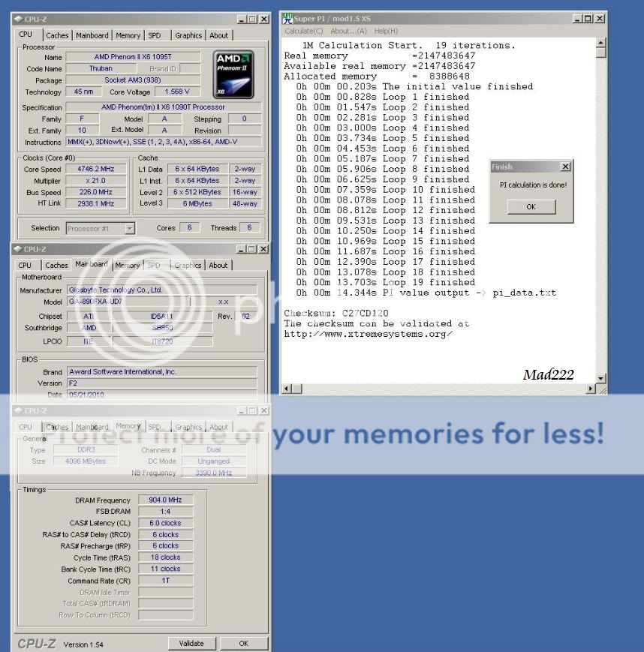
Task: Click the Core Speed value field
Action: [95, 170]
